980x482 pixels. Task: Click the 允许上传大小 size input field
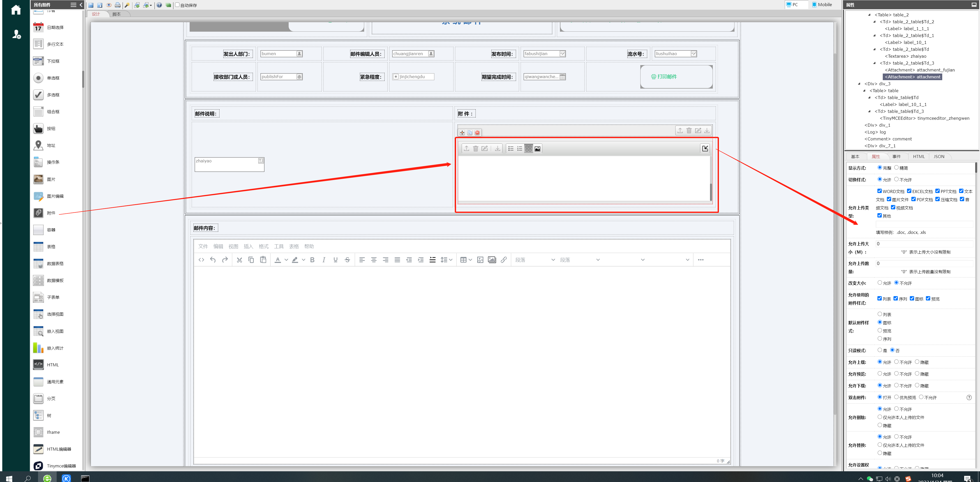tap(924, 244)
